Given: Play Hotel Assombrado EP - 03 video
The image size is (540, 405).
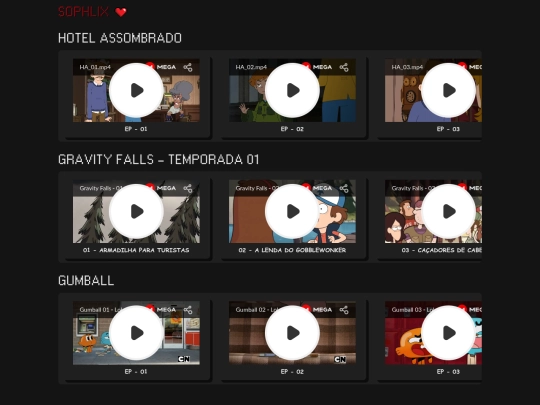Looking at the screenshot, I should 448,90.
